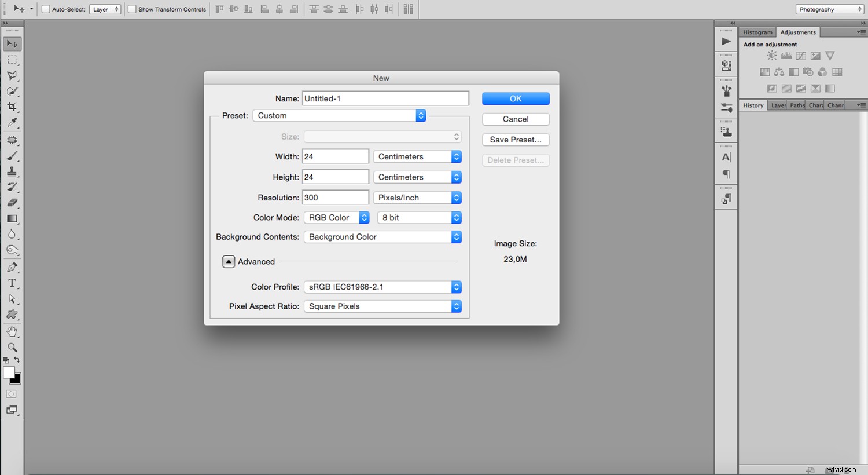Add a Hue/Saturation adjustment

tap(765, 71)
